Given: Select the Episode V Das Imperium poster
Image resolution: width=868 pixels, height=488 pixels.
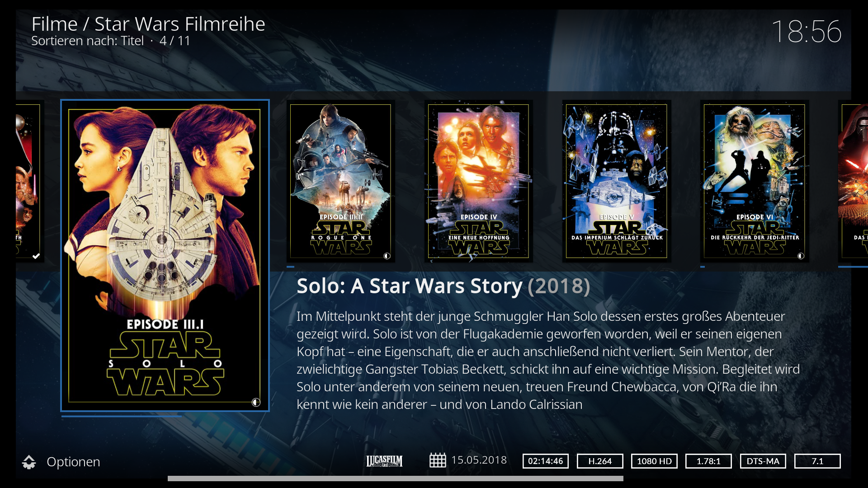Looking at the screenshot, I should pos(617,181).
